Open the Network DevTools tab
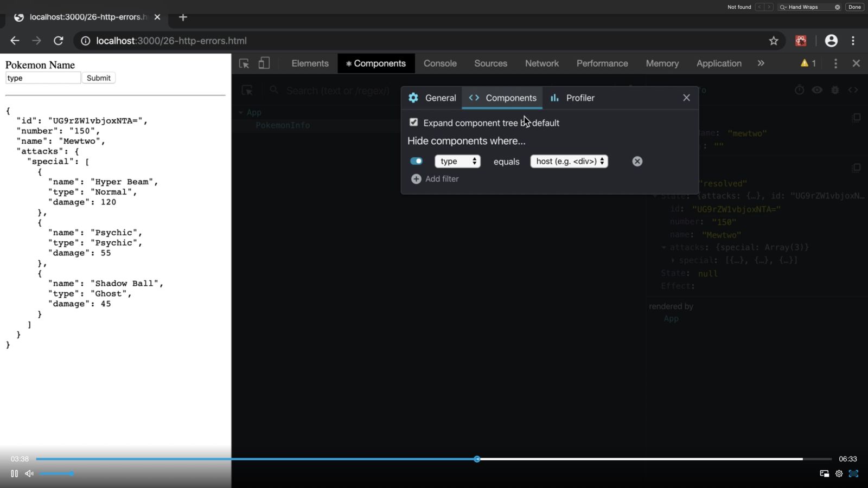This screenshot has height=488, width=868. click(x=541, y=63)
